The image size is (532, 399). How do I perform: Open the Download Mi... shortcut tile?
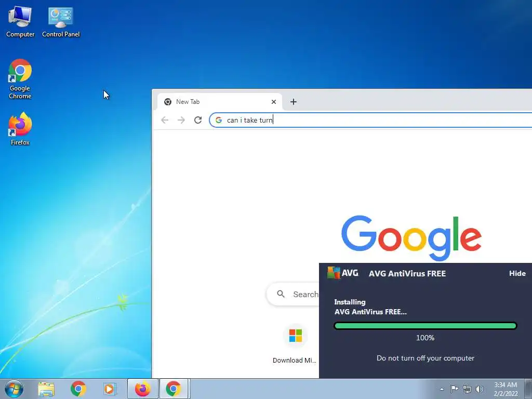295,344
